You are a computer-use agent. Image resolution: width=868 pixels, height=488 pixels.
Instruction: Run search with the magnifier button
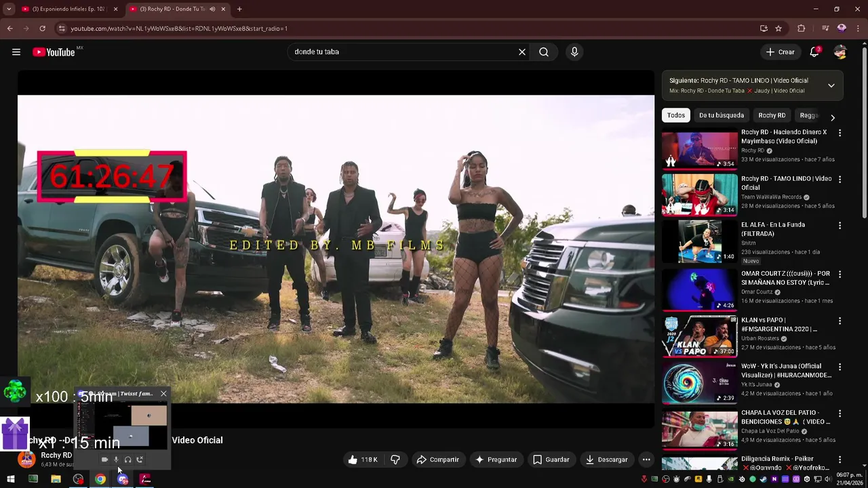544,52
